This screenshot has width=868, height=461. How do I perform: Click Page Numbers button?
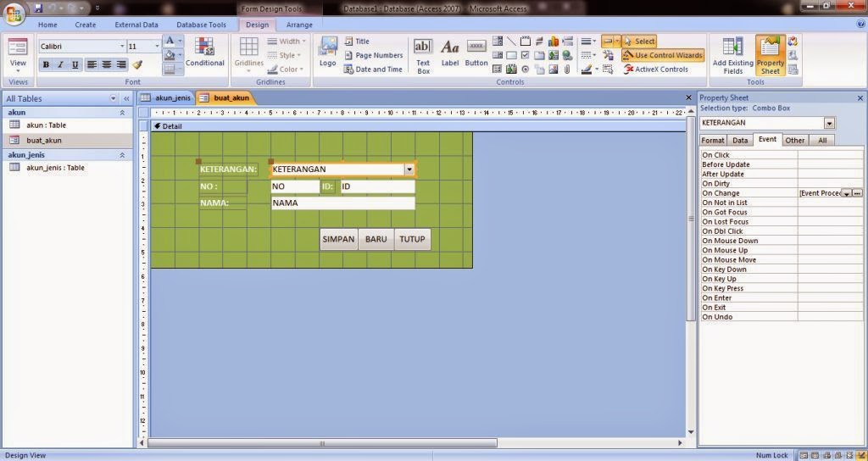(x=374, y=55)
